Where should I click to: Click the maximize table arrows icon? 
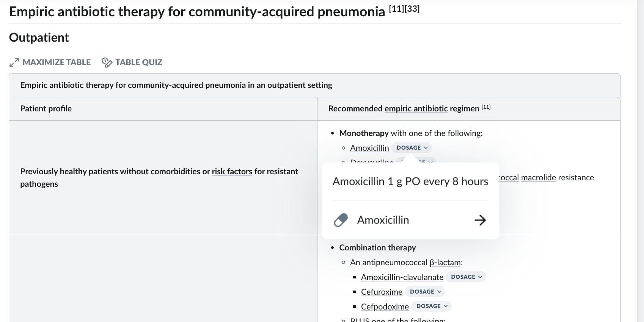click(x=14, y=63)
